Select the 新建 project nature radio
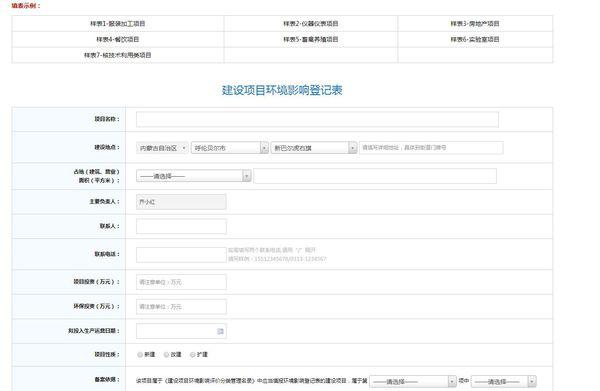 [140, 355]
